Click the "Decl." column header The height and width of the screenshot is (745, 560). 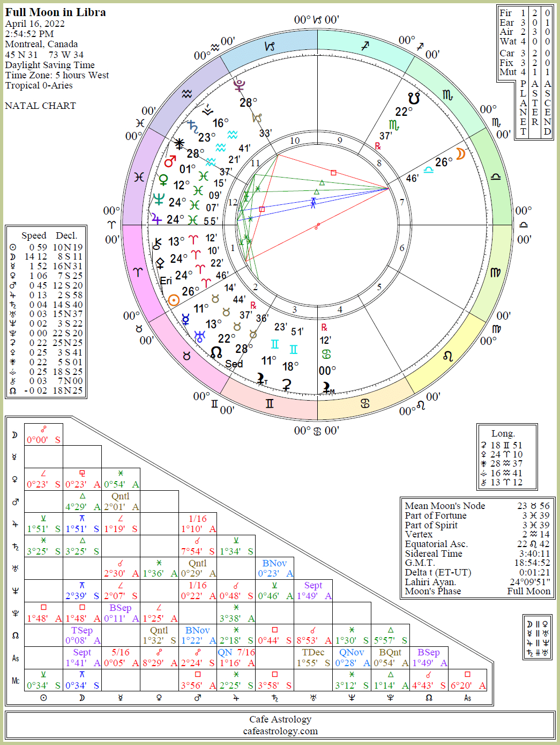(x=66, y=235)
